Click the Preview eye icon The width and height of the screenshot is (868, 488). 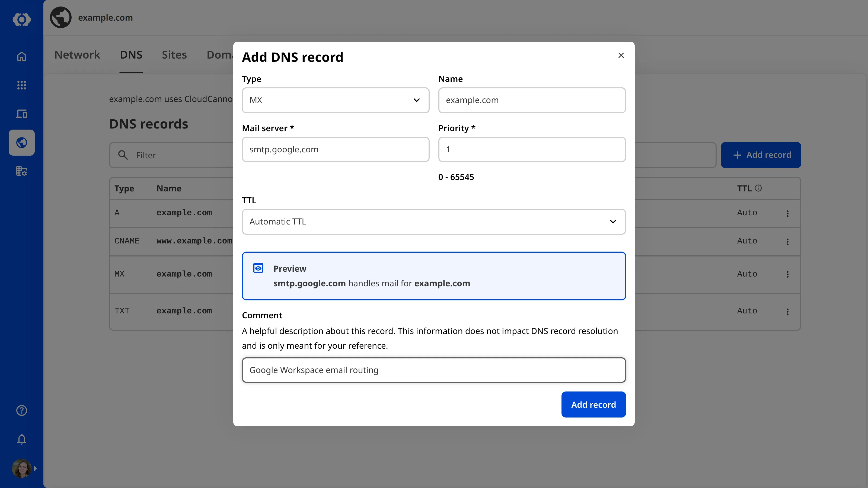[258, 268]
